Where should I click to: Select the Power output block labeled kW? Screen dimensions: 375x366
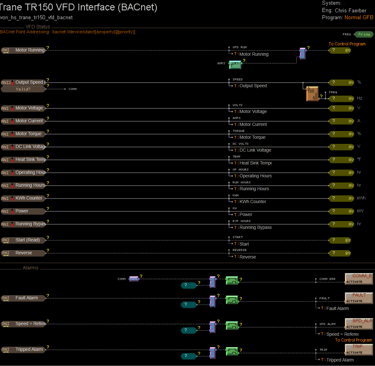click(x=341, y=211)
